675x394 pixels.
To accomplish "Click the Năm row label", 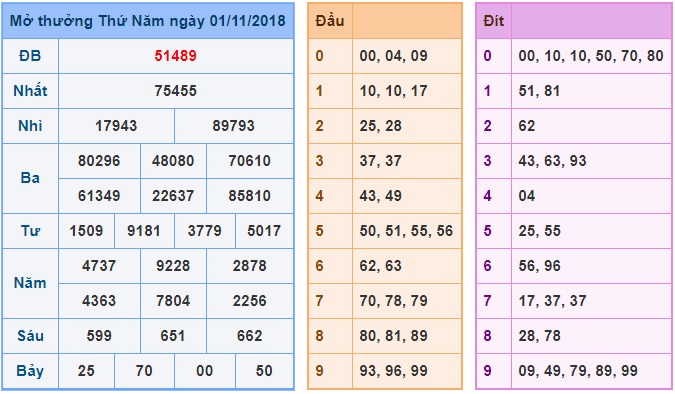I will pyautogui.click(x=30, y=283).
